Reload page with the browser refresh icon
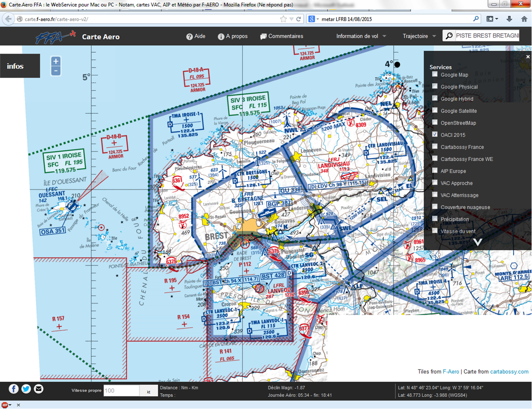The image size is (532, 409). 298,19
